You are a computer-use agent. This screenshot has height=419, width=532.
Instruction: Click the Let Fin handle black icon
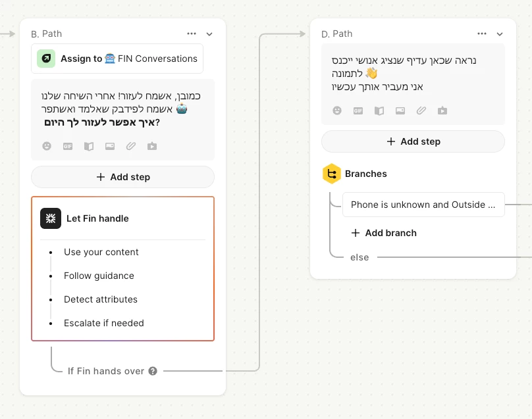coord(51,218)
